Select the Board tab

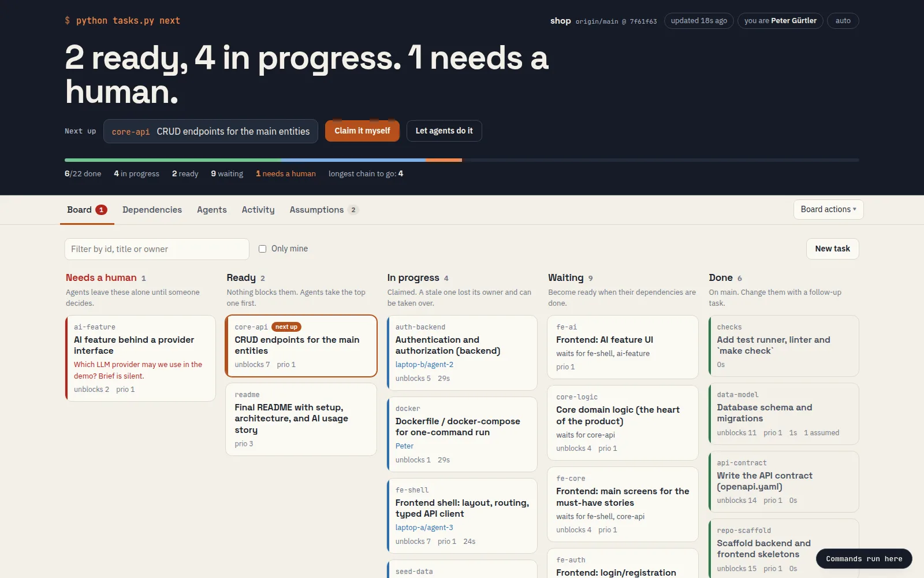tap(87, 210)
